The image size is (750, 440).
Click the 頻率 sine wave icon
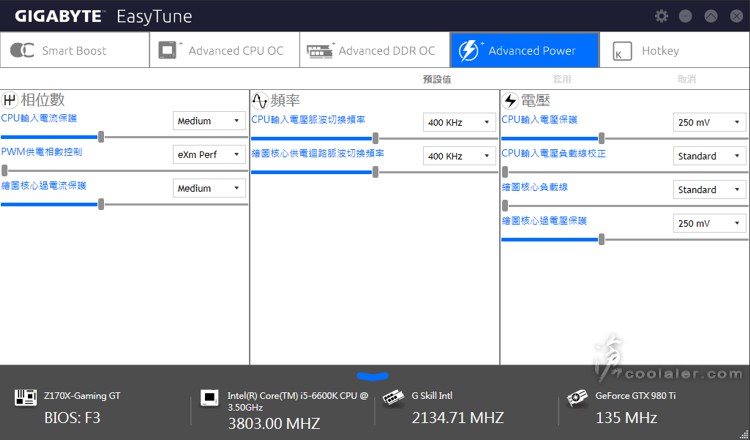point(260,100)
